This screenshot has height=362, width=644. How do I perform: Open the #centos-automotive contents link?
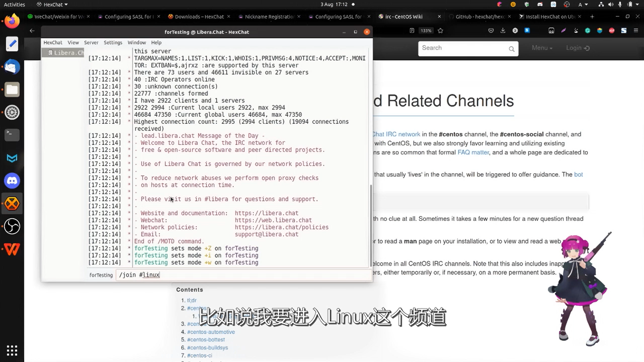point(211,332)
